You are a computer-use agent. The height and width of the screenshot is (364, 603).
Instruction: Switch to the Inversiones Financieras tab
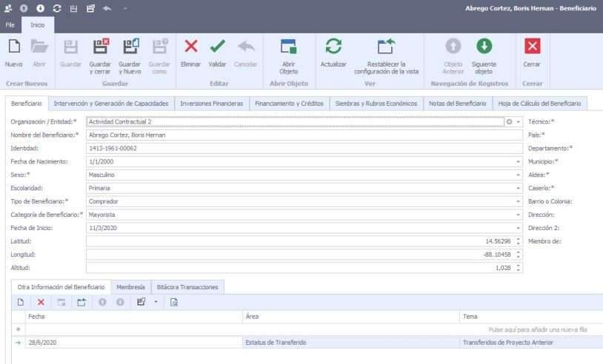211,104
